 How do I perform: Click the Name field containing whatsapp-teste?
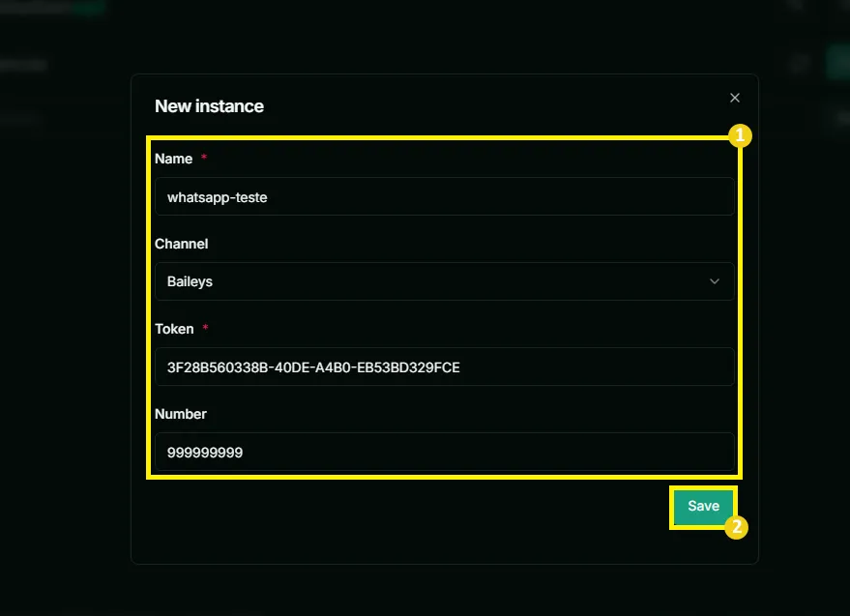click(x=445, y=197)
